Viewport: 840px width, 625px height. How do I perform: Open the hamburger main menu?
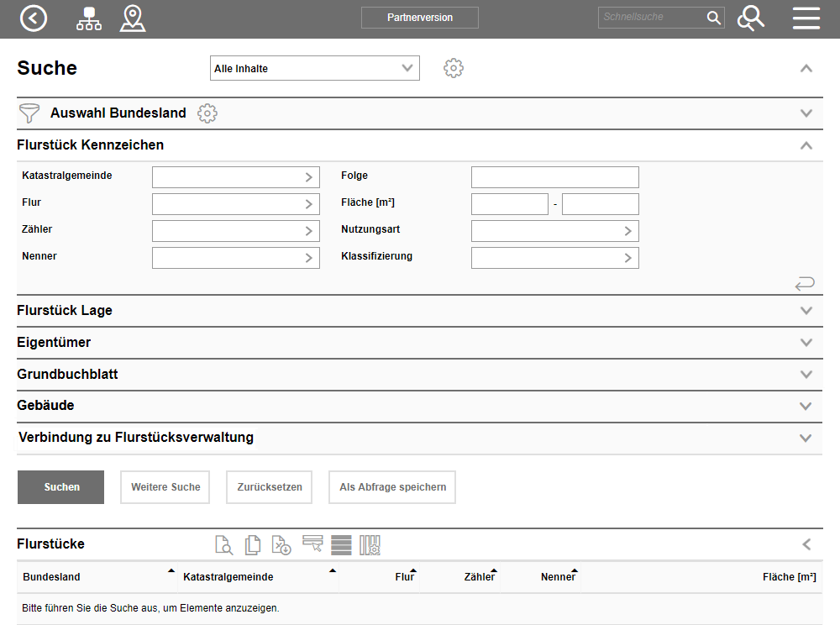[x=806, y=18]
